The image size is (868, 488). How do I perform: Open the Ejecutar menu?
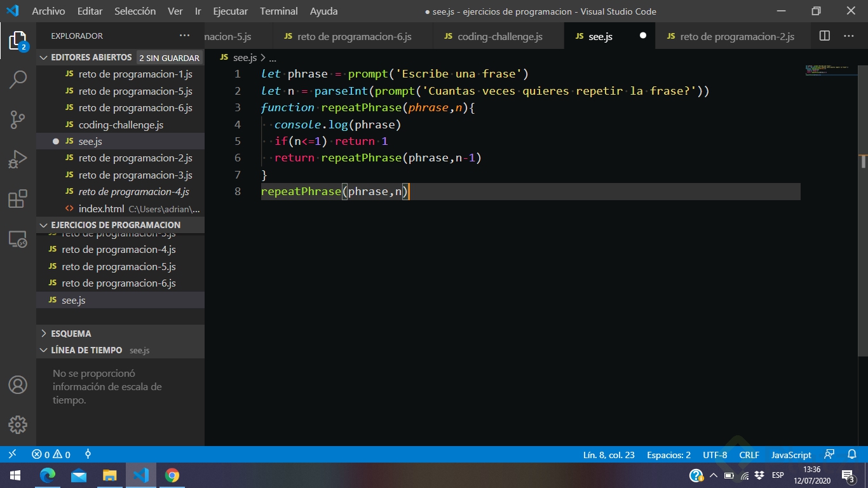(231, 11)
